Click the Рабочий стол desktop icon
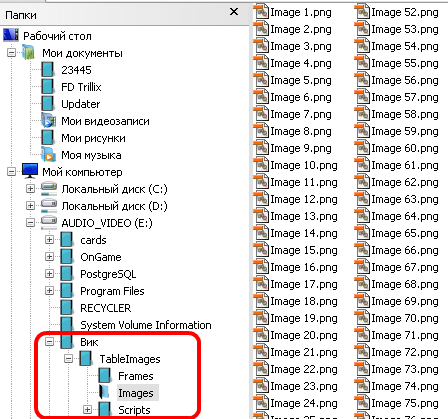This screenshot has height=419, width=448. point(11,35)
